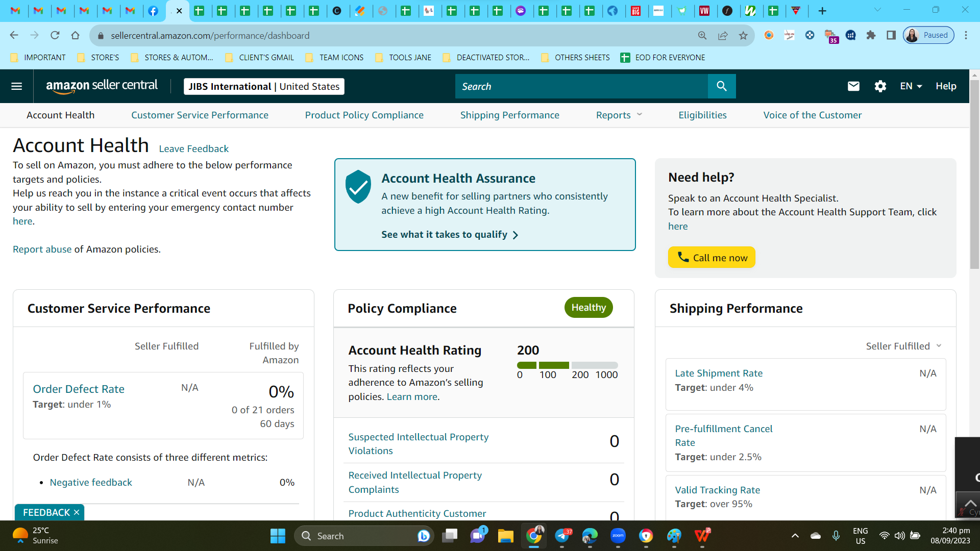This screenshot has width=980, height=551.
Task: Switch to the Facebook browser tab
Action: 153,11
